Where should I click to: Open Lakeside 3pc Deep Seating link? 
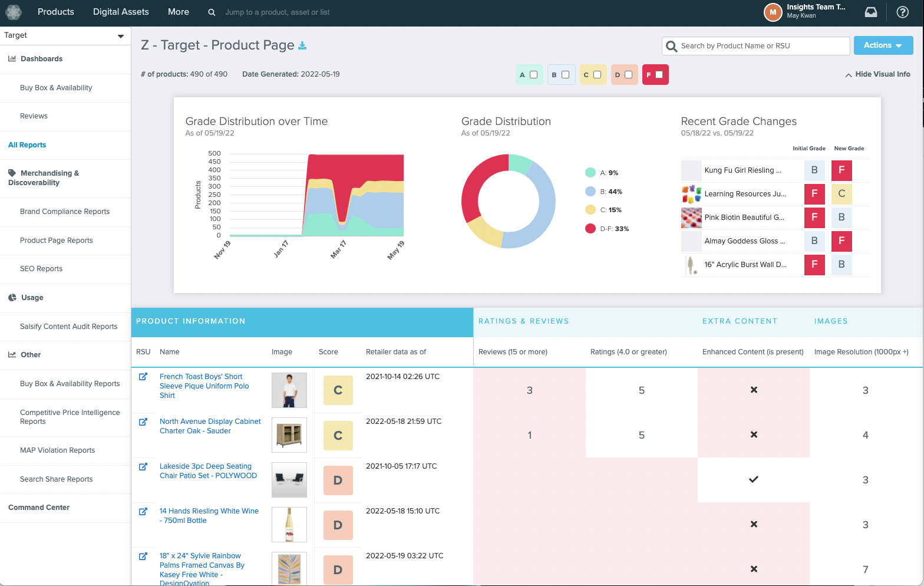(x=208, y=471)
